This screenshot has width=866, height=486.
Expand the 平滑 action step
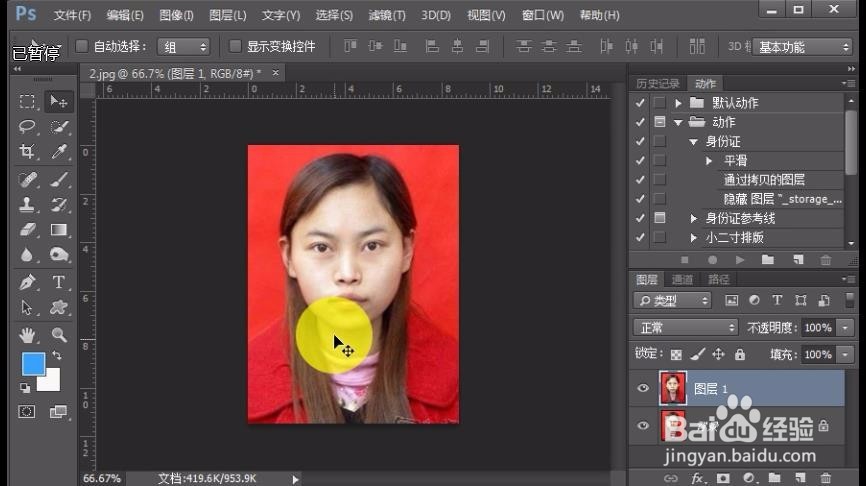709,160
